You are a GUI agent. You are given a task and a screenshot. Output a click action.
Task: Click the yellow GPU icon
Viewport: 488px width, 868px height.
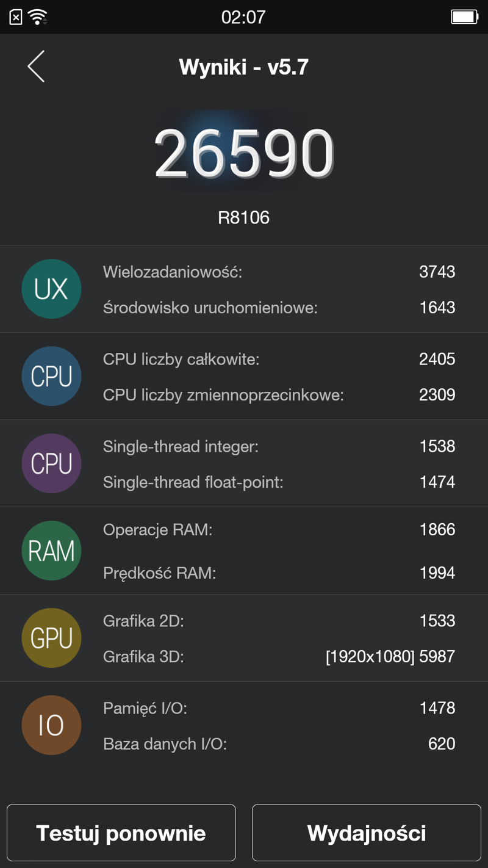pos(51,638)
